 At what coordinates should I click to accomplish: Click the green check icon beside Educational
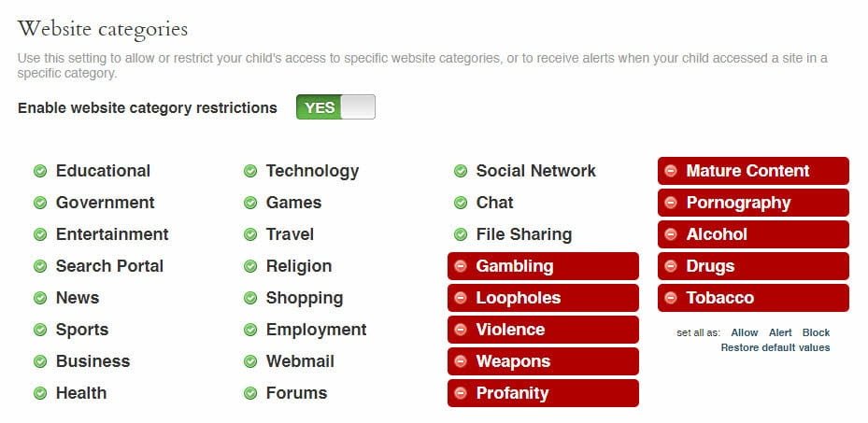[40, 171]
